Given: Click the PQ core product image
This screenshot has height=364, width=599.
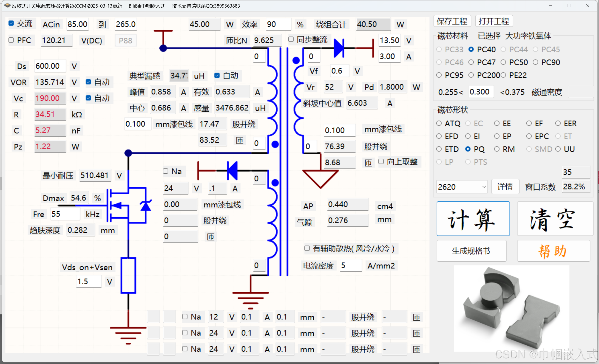Looking at the screenshot, I should [x=511, y=308].
